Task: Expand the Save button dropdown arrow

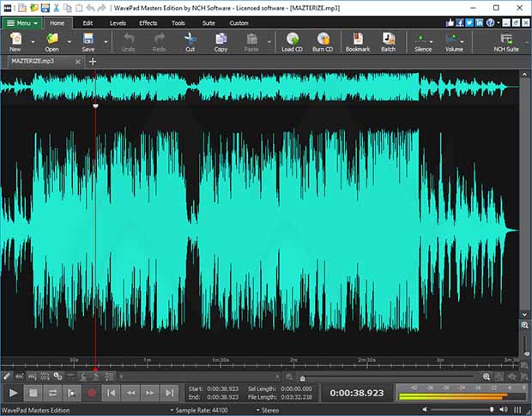Action: (x=106, y=42)
